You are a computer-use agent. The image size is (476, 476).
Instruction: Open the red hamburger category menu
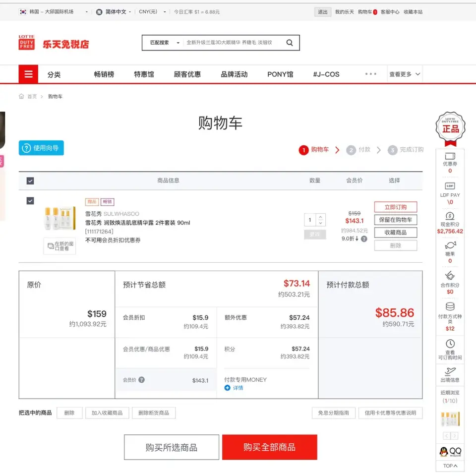pos(28,74)
